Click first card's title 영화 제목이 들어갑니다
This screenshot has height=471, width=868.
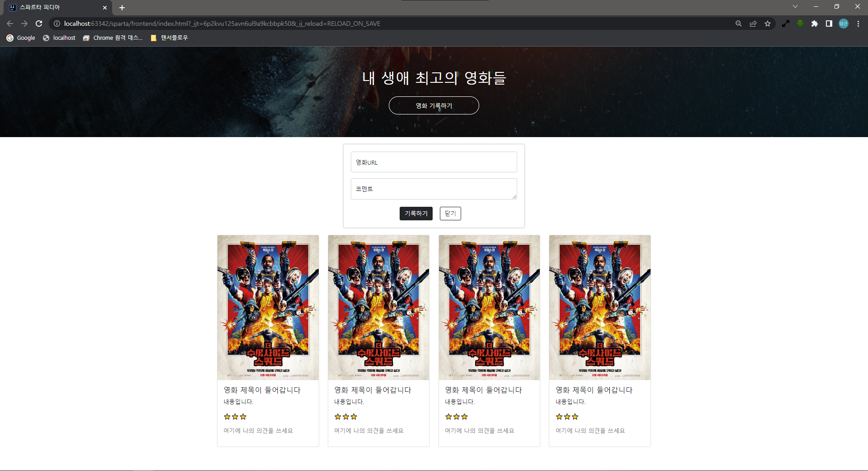(262, 390)
